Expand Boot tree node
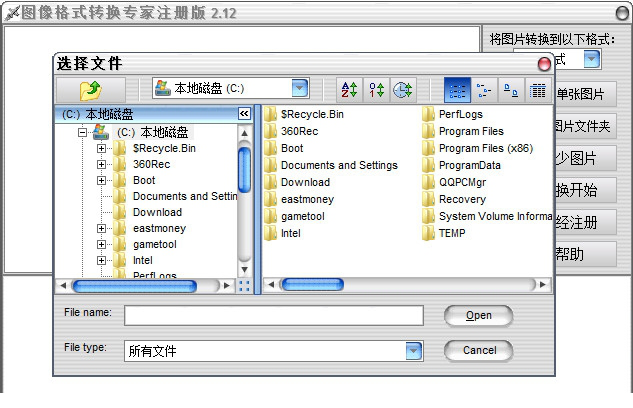 [x=101, y=180]
